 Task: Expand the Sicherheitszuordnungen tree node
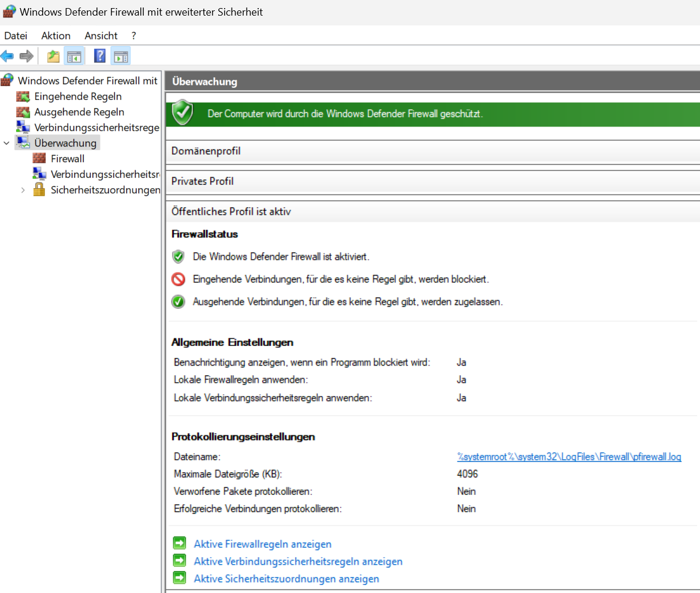23,190
